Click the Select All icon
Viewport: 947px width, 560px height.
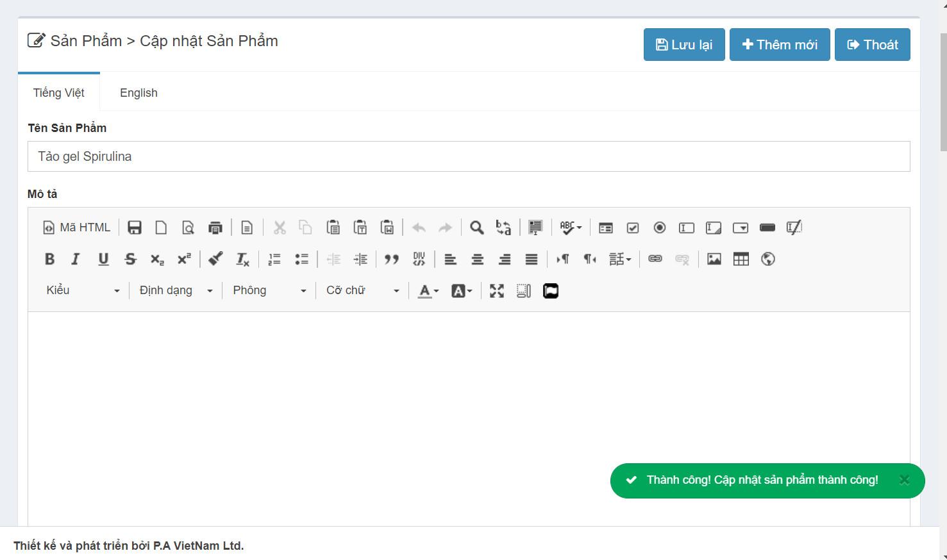pyautogui.click(x=535, y=227)
